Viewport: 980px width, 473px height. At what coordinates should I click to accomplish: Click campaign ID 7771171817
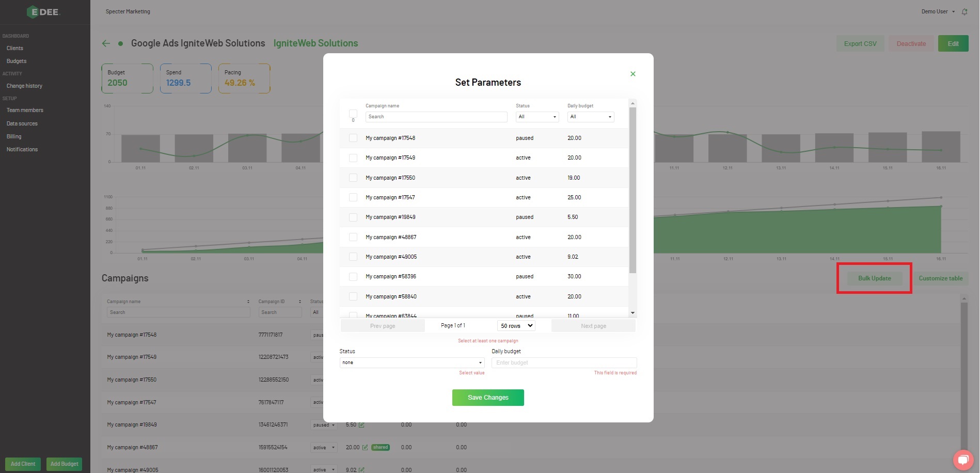point(271,335)
